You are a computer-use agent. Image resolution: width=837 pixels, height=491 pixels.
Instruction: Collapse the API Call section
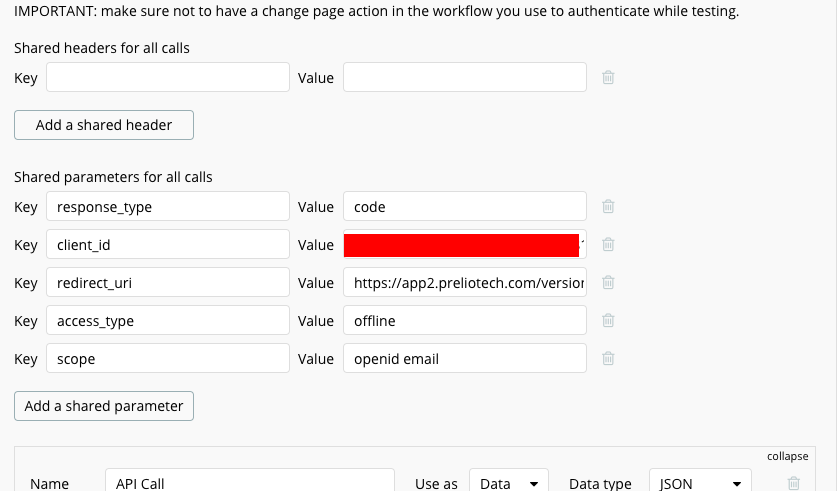click(787, 456)
